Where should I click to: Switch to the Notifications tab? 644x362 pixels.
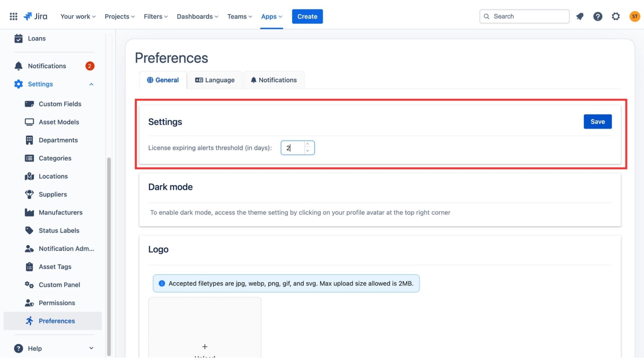click(273, 80)
